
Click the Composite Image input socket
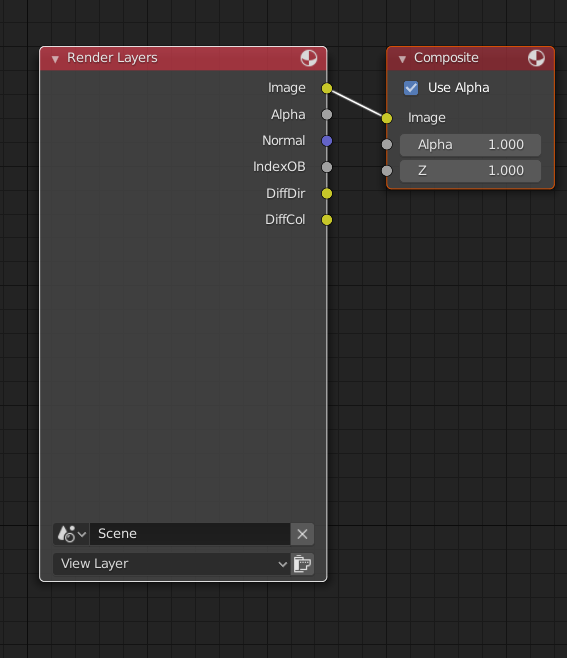tap(387, 118)
